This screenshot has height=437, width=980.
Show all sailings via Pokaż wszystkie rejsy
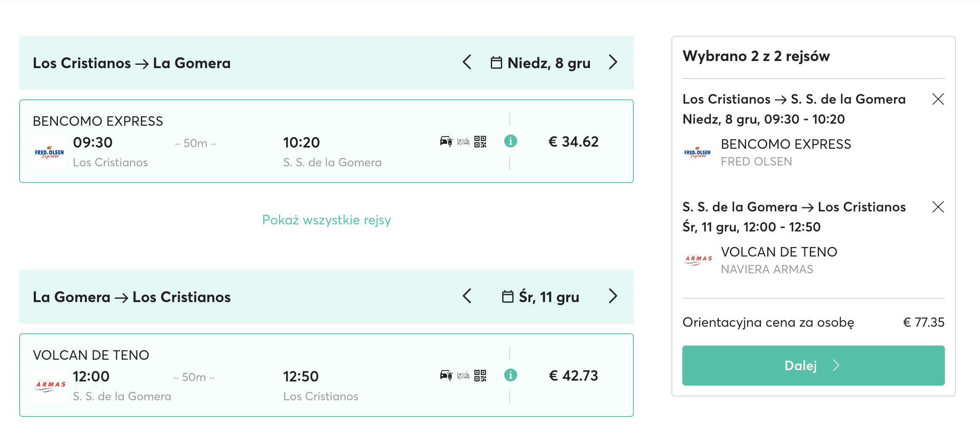(327, 220)
